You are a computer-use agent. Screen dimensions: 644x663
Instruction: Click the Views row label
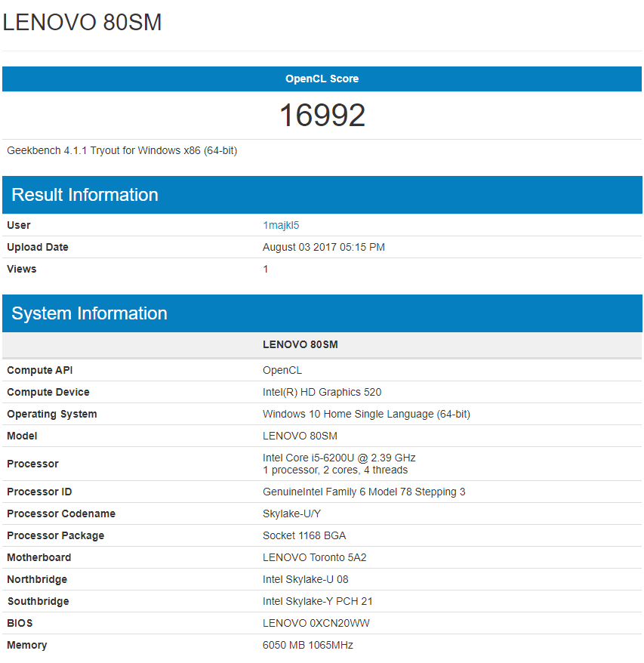22,269
